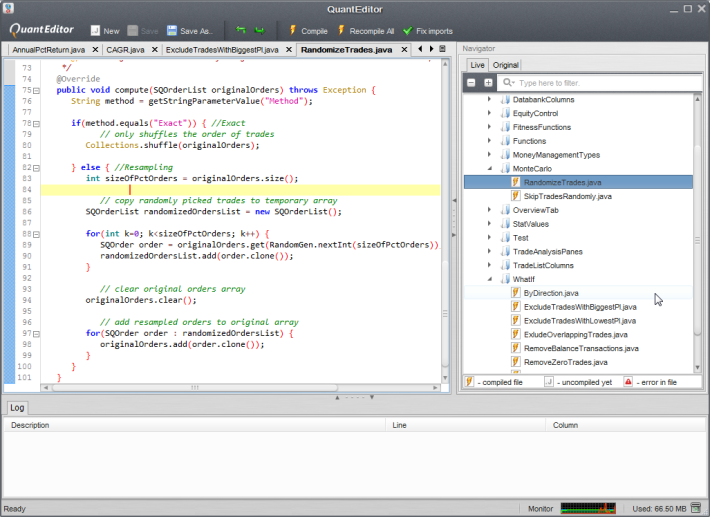The height and width of the screenshot is (517, 710).
Task: Click the magnifier icon in filter box
Action: coord(508,82)
